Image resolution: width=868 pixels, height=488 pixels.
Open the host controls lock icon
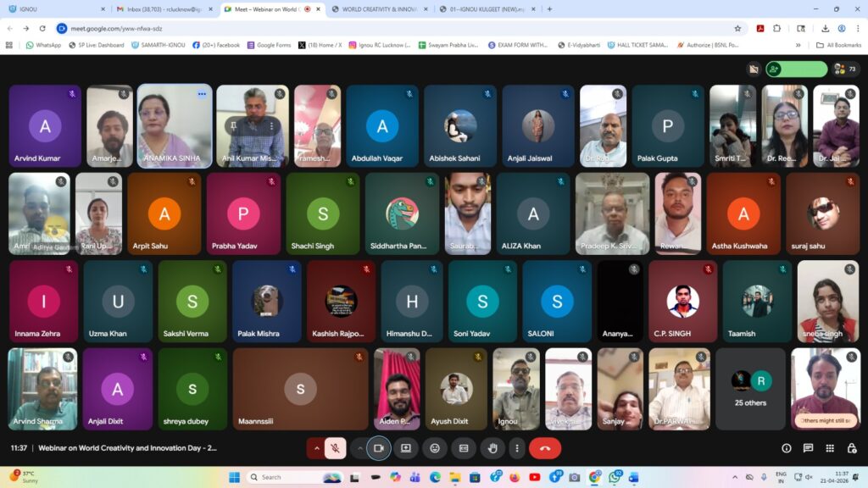(x=850, y=448)
